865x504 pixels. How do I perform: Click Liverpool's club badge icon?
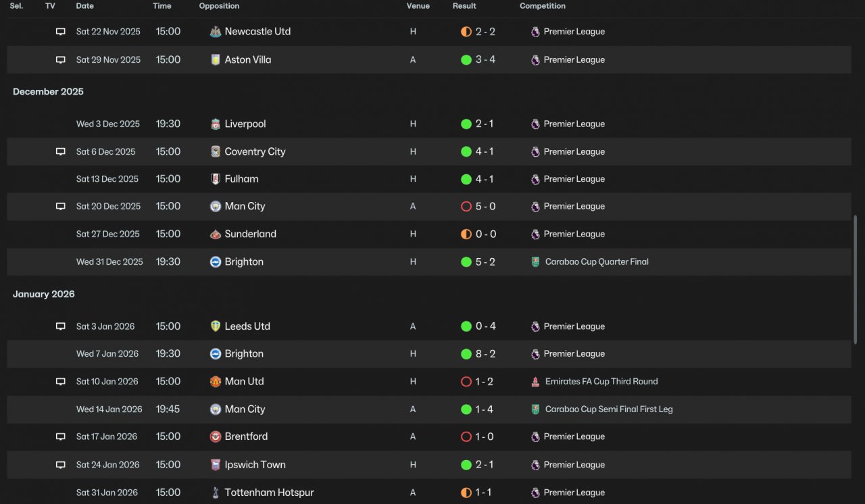pyautogui.click(x=216, y=124)
